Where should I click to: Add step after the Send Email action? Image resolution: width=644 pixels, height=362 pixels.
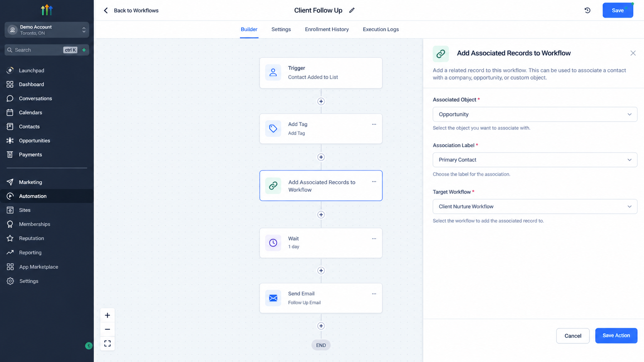pos(321,326)
